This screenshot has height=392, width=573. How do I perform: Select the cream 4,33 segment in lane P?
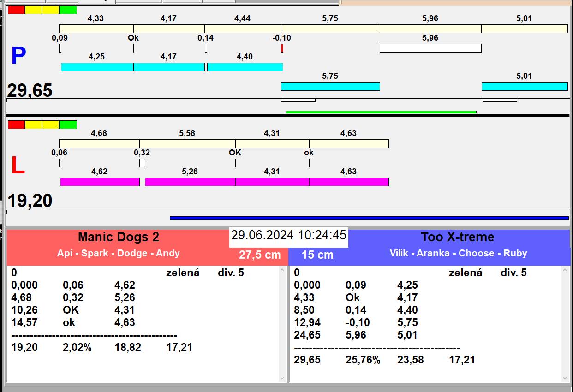coord(96,29)
